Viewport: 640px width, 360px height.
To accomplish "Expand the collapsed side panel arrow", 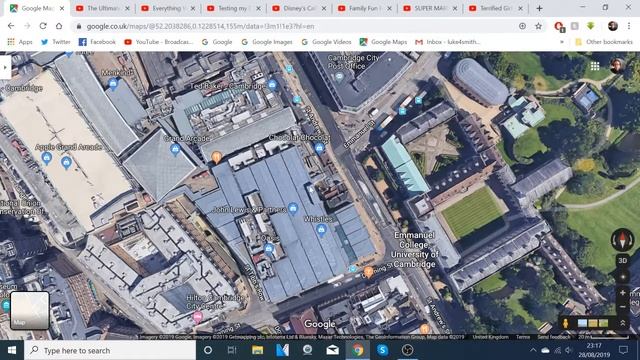I will 5,67.
